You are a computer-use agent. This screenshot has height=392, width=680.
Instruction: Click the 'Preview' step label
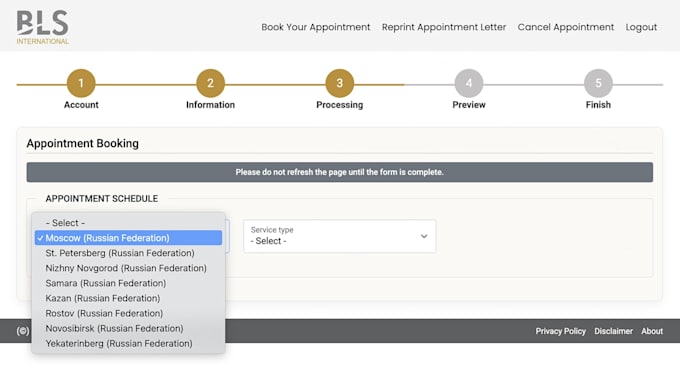[469, 105]
